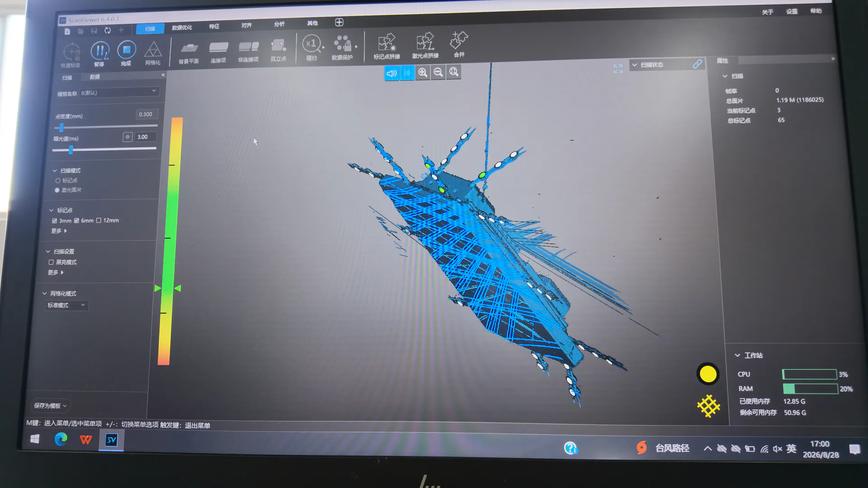Open the 模板名称 template dropdown

coord(119,92)
